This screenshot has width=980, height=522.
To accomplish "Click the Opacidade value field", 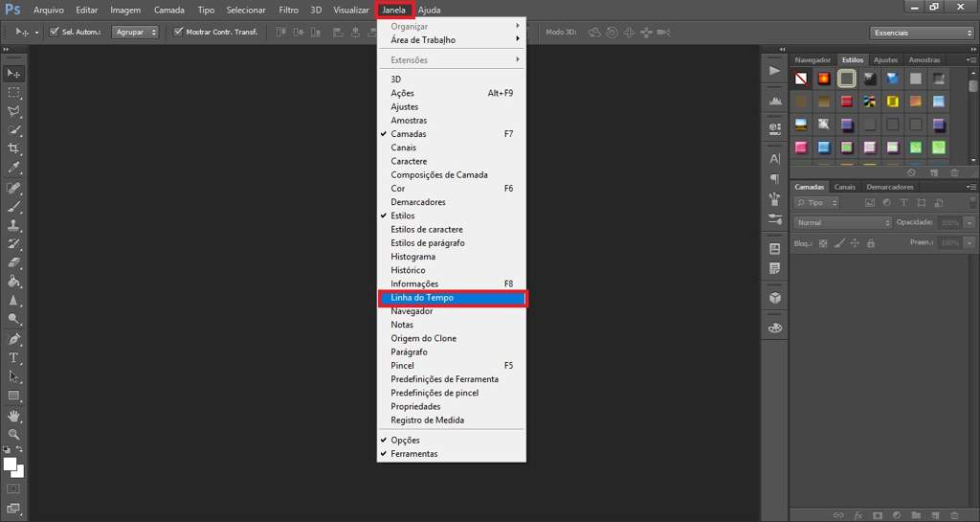I will tap(950, 222).
